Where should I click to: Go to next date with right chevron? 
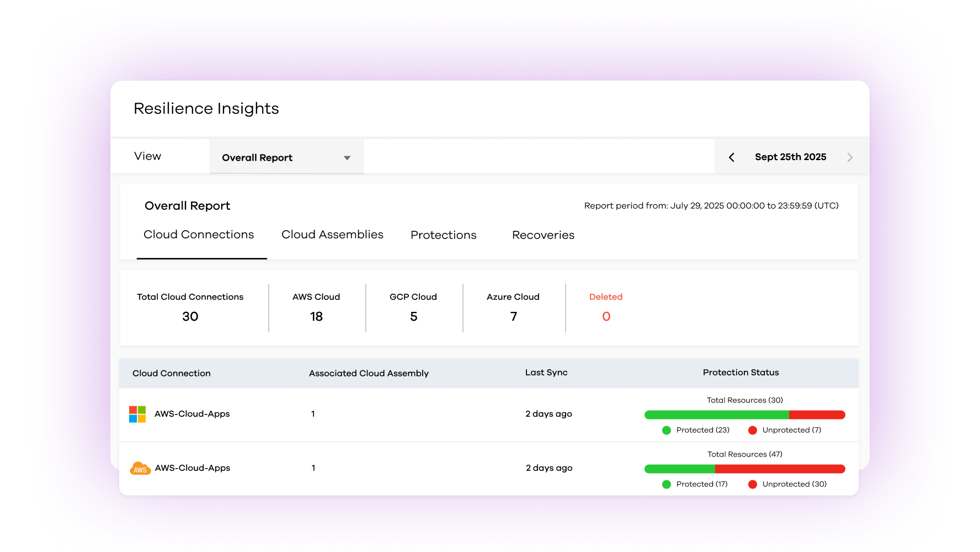point(850,157)
